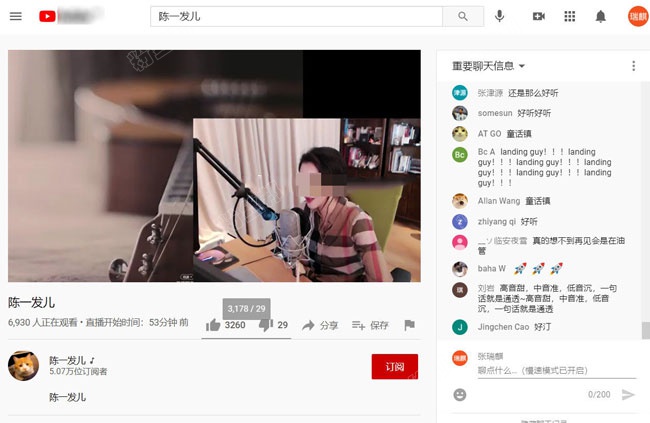Click the video title 陈一发儿
650x423 pixels.
tap(32, 302)
